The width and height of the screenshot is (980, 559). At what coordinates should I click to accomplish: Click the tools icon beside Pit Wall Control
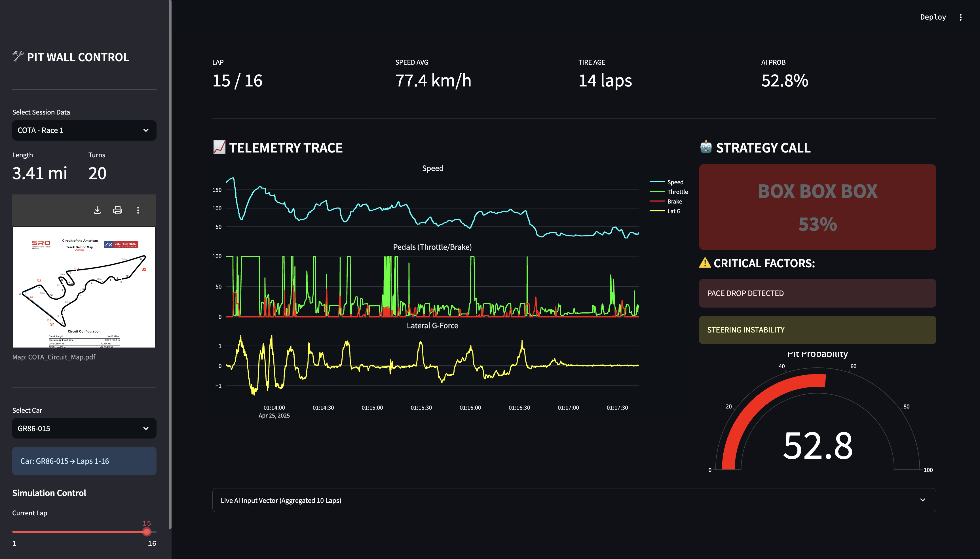click(18, 57)
